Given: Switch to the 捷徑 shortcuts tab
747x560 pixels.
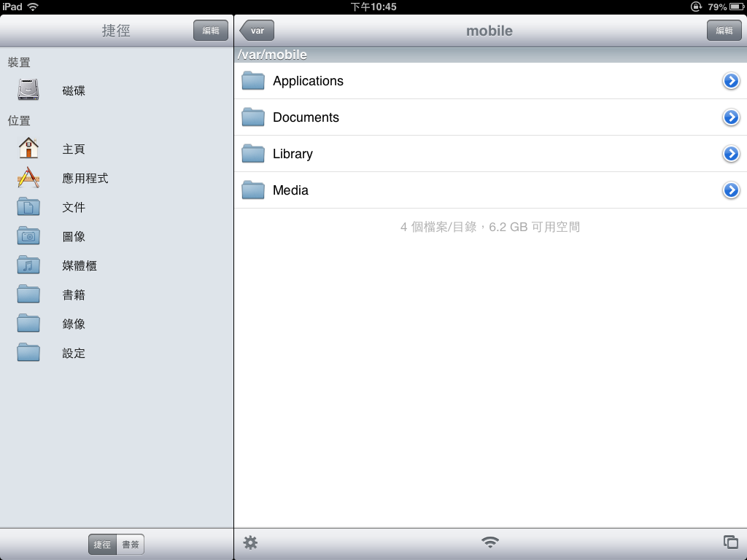Looking at the screenshot, I should point(103,545).
